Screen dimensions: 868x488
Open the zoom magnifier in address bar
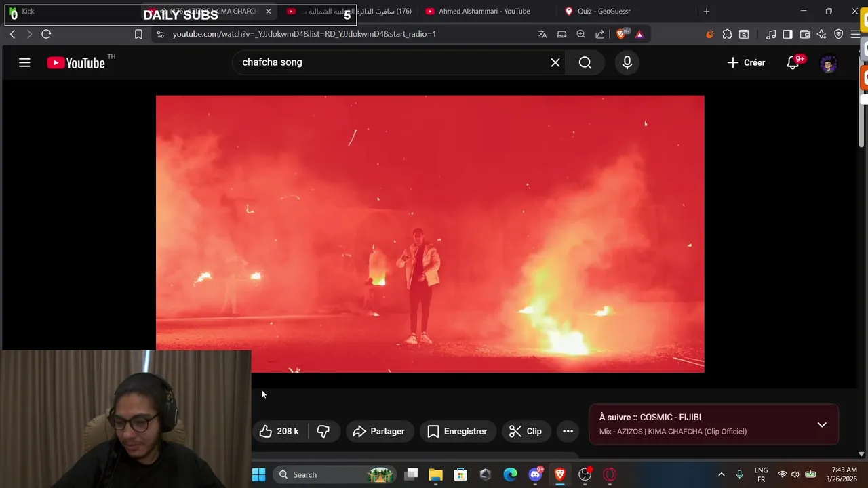(x=581, y=34)
